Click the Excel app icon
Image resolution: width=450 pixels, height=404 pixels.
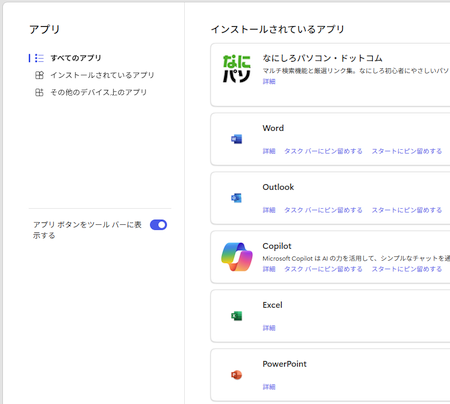pyautogui.click(x=237, y=316)
